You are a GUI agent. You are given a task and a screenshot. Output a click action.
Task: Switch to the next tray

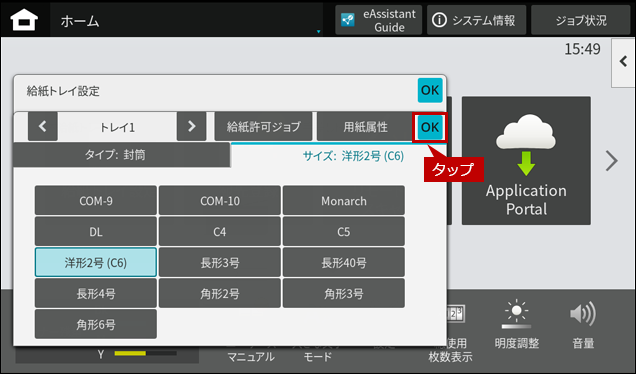click(x=191, y=127)
